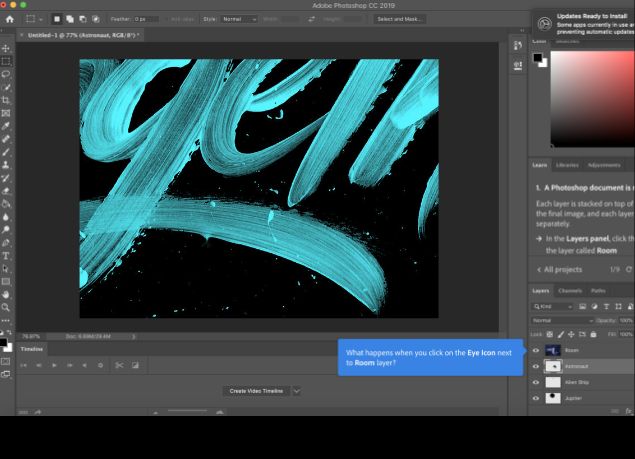
Task: Click the Home icon in options bar
Action: [10, 19]
